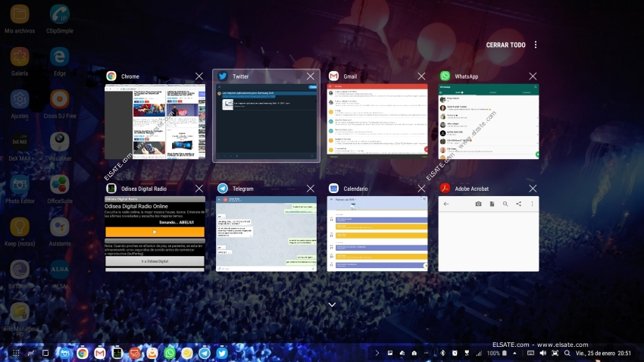
Task: Click the document icon in the Adobe Acrobat preview
Action: (492, 204)
